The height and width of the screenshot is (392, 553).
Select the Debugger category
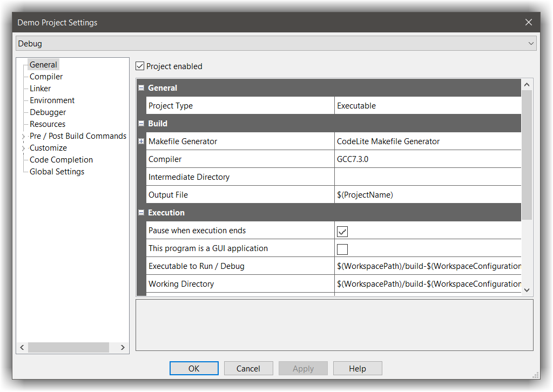[x=48, y=112]
